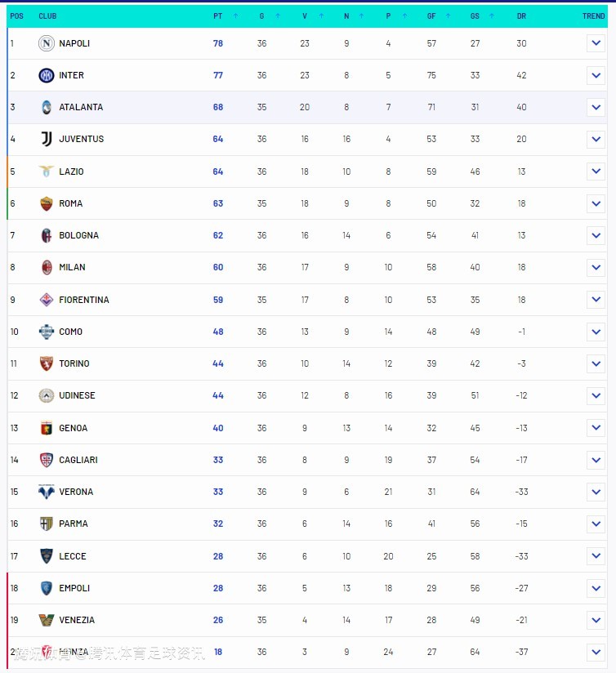Click the POS column header
The image size is (616, 673).
16,16
